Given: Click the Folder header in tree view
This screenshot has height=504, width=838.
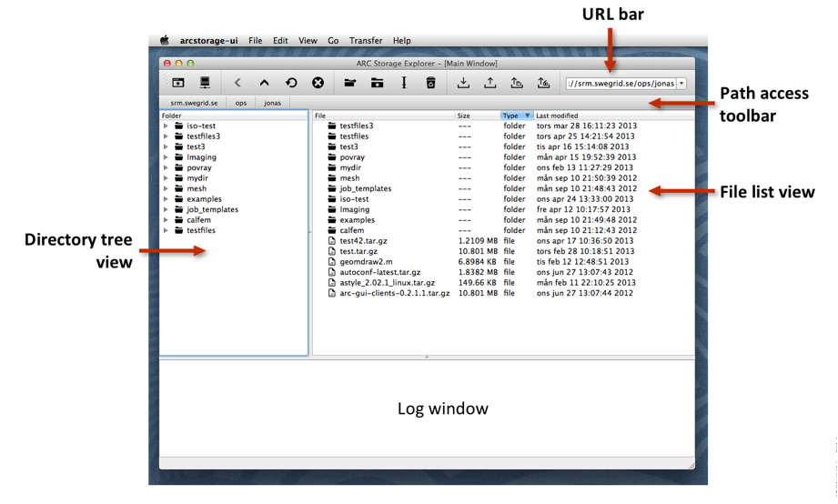Looking at the screenshot, I should tap(234, 116).
